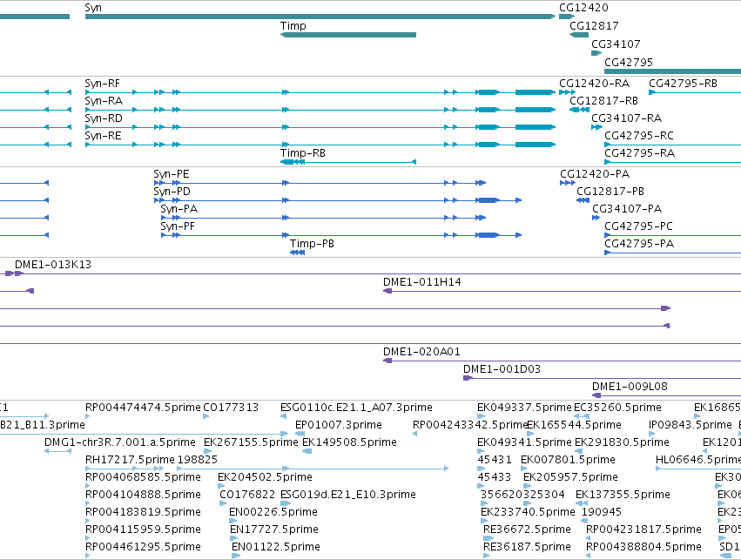The height and width of the screenshot is (560, 741).
Task: Select the DME1-011H14 clone label
Action: 422,282
